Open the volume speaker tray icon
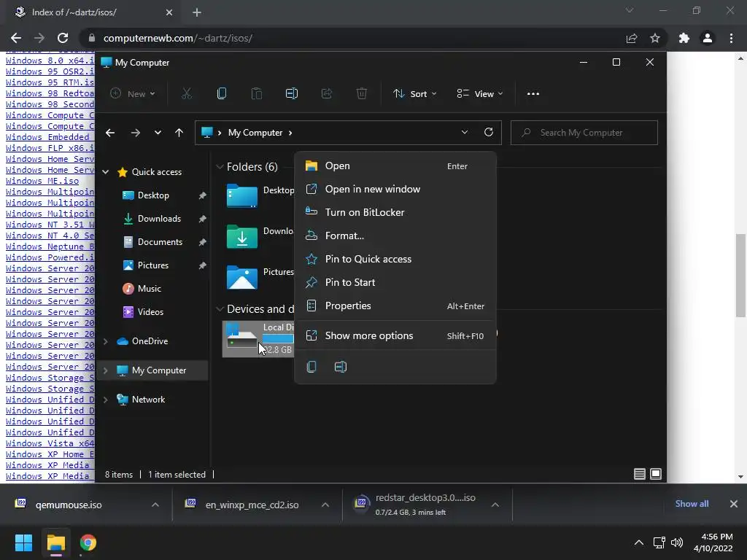Viewport: 747px width, 560px height. (x=676, y=542)
